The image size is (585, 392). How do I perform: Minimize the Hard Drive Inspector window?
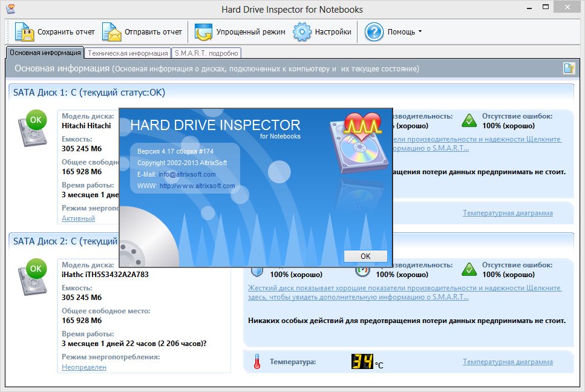(x=529, y=7)
